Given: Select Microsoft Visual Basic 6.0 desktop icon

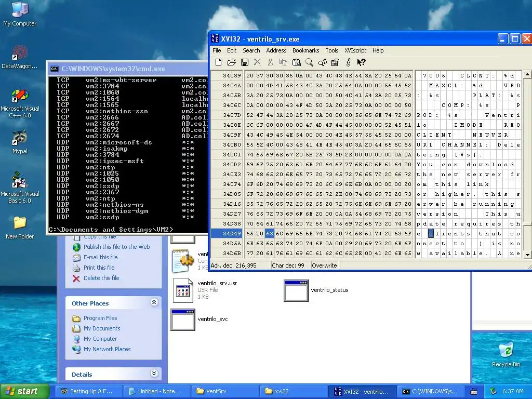Looking at the screenshot, I should (x=20, y=188).
